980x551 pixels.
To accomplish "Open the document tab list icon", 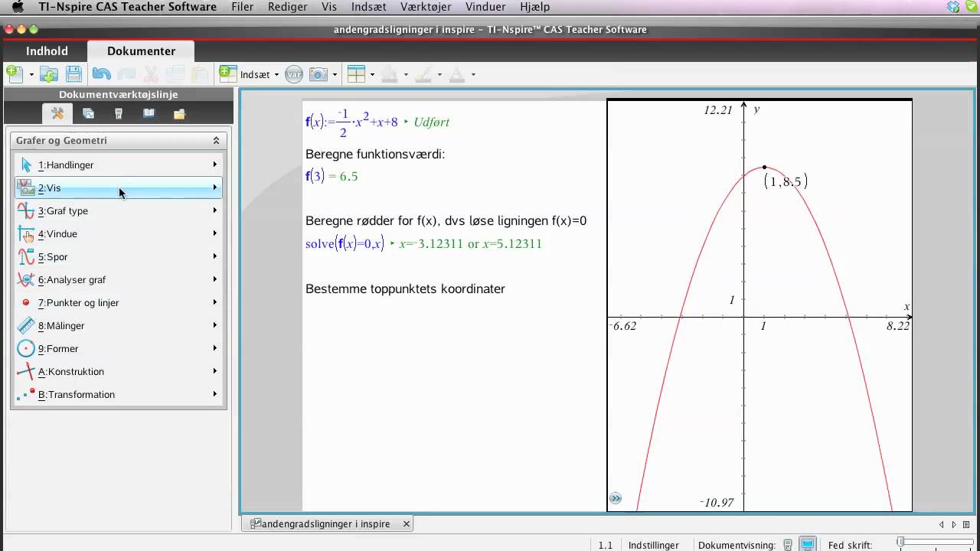I will [x=966, y=524].
